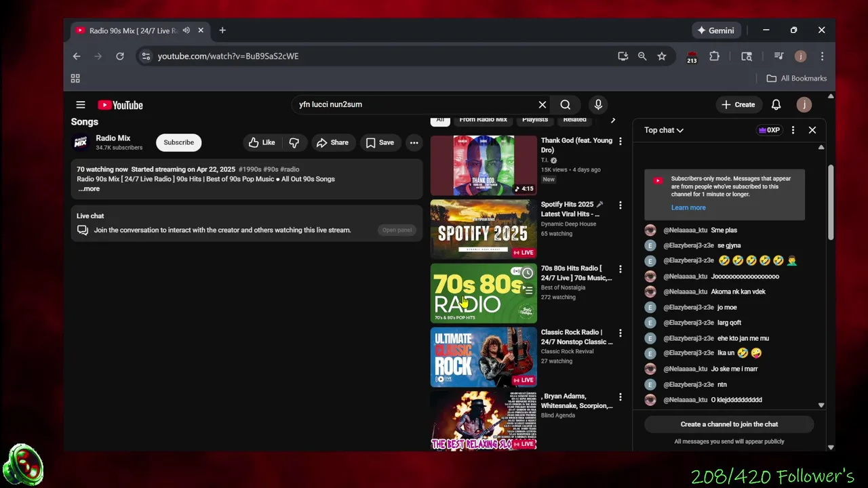This screenshot has width=868, height=488.
Task: Reload the current page
Action: coord(120,56)
